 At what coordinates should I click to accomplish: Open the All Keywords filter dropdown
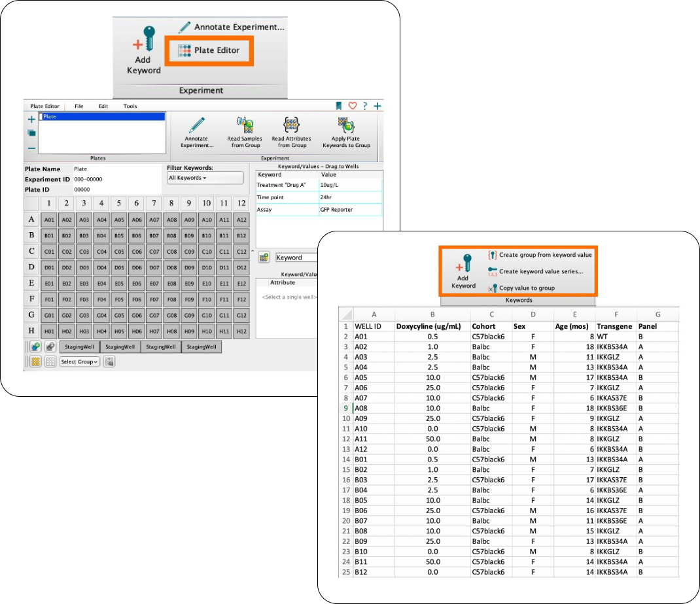coord(205,178)
